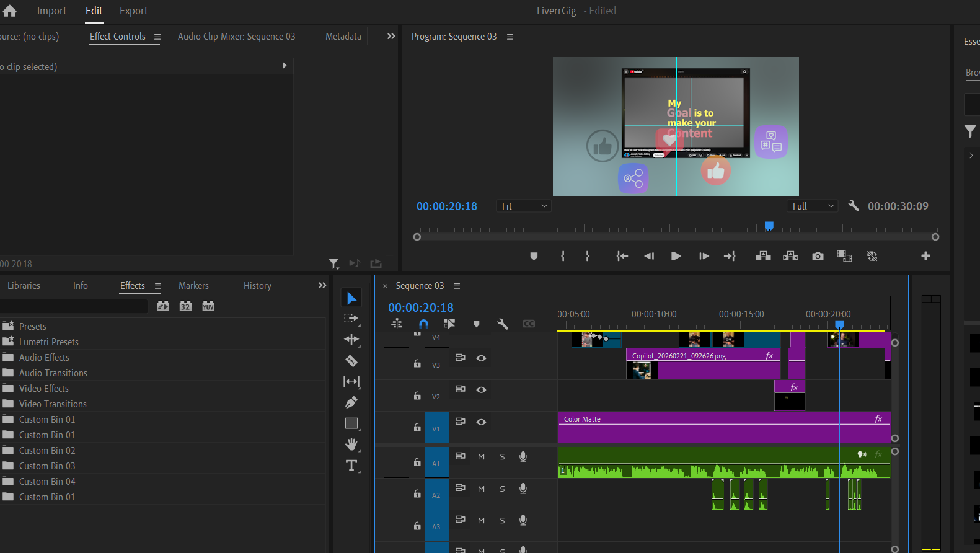
Task: Click the Effects panel search field
Action: 73,306
